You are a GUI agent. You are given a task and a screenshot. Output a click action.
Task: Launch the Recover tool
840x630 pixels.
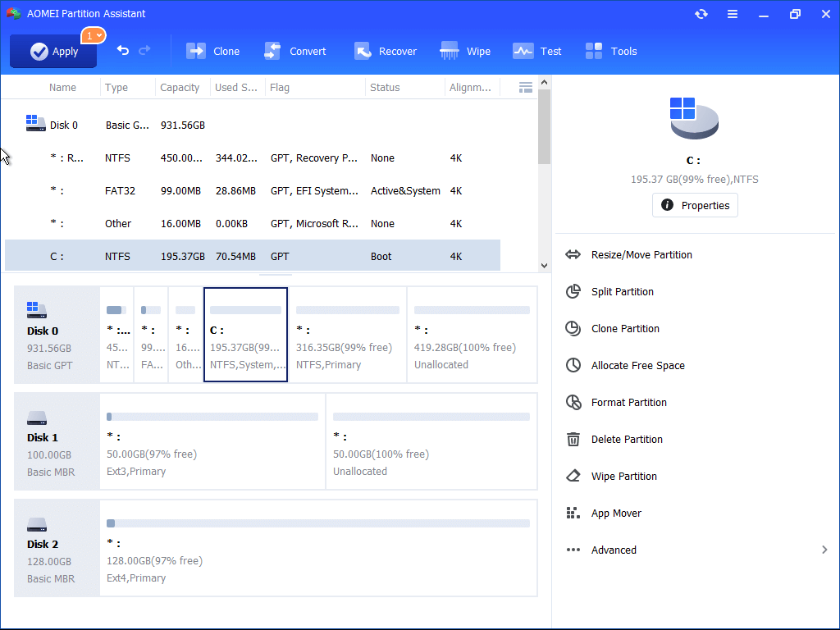tap(386, 52)
